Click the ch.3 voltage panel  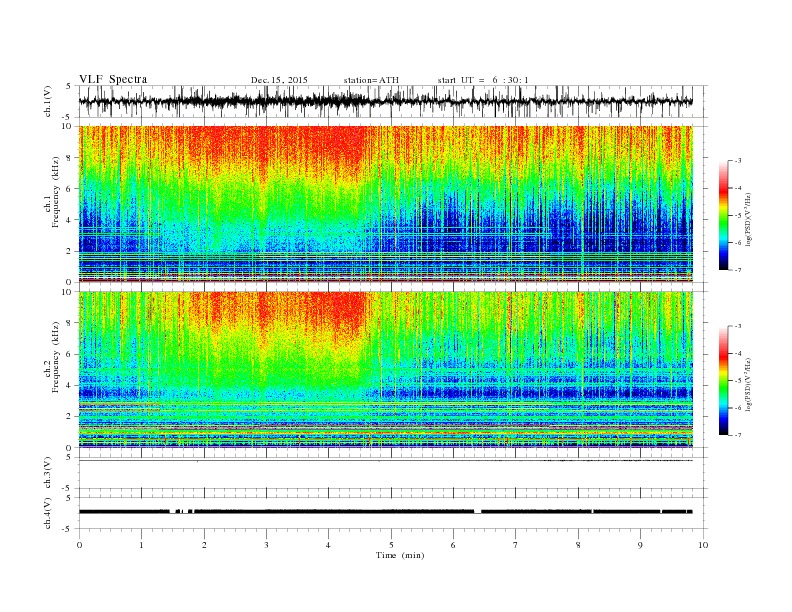coord(393,473)
